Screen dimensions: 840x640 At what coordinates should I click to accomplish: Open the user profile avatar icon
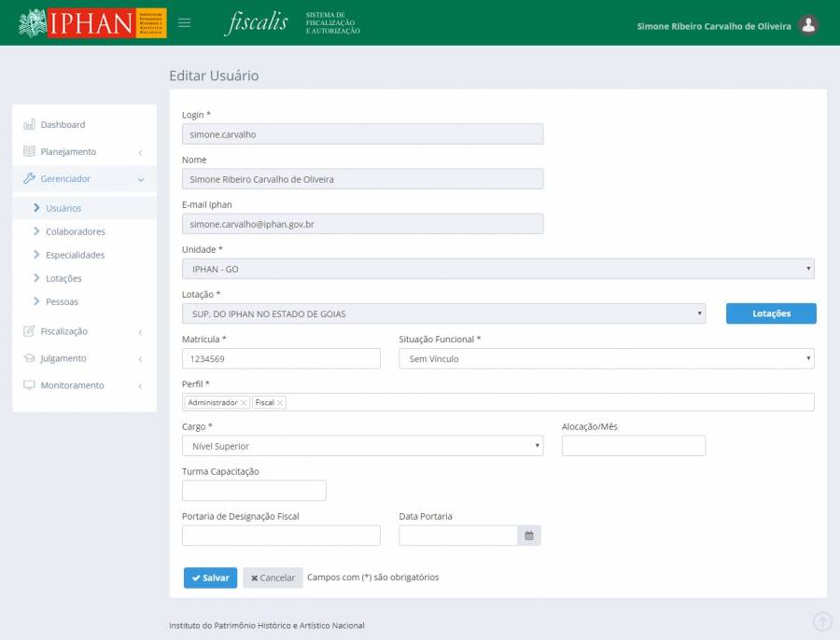[809, 25]
